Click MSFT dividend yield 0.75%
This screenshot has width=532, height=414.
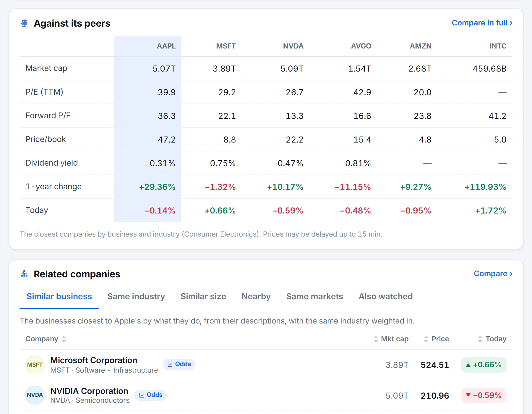223,163
